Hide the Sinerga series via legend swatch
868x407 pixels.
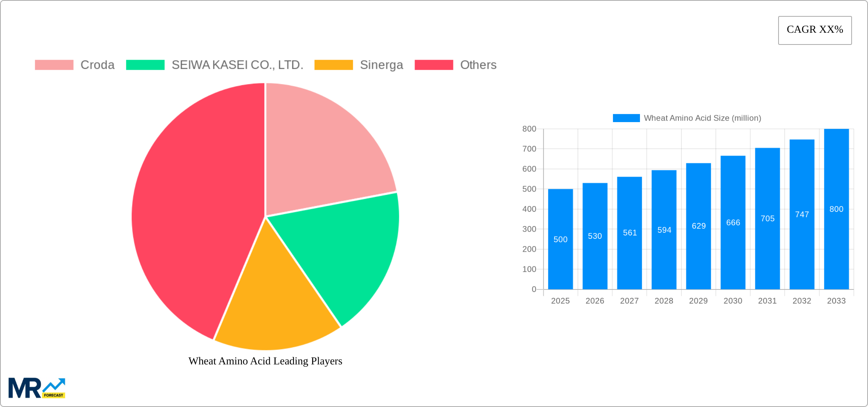(333, 65)
